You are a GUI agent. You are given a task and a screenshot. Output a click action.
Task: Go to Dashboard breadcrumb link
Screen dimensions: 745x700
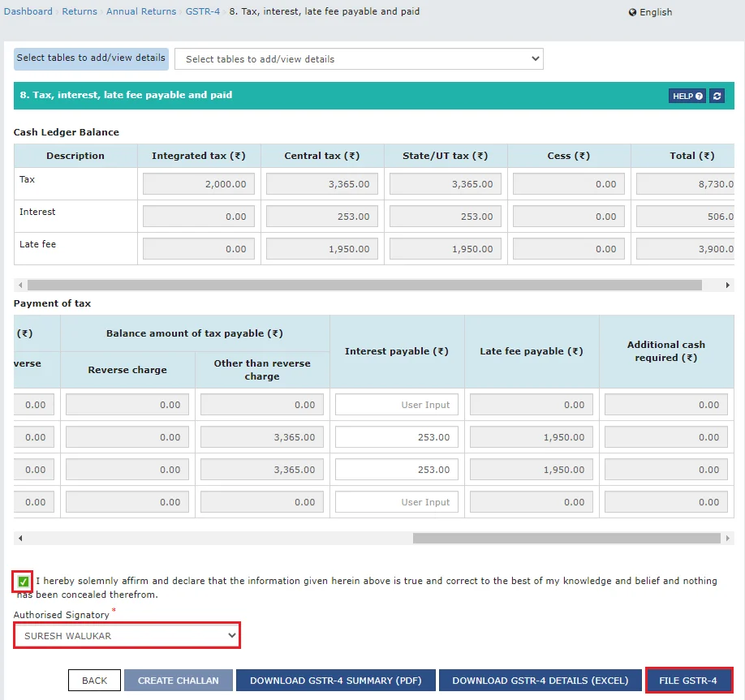click(x=28, y=11)
